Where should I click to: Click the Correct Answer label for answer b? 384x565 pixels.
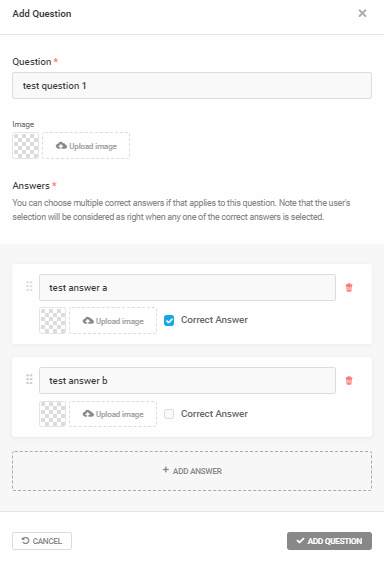(x=214, y=414)
